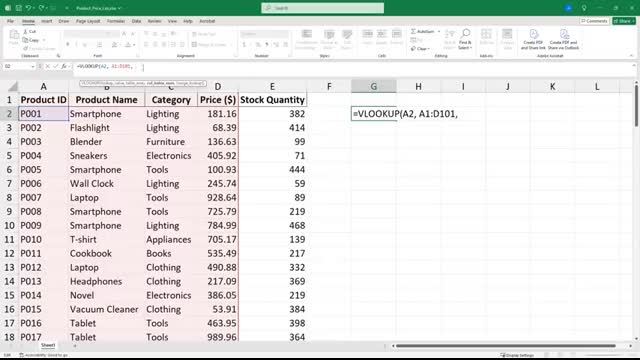Viewport: 640px width, 360px height.
Task: Open the Number Format dropdown
Action: click(264, 34)
